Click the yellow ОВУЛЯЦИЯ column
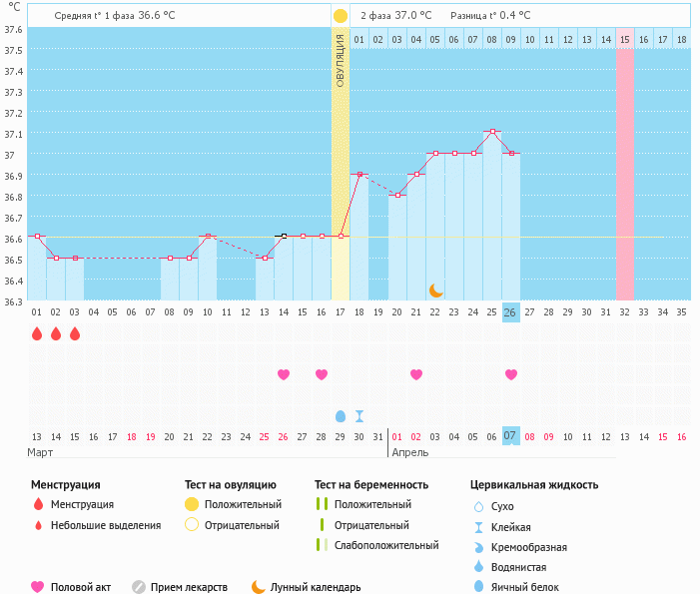700x594 pixels. point(341,164)
